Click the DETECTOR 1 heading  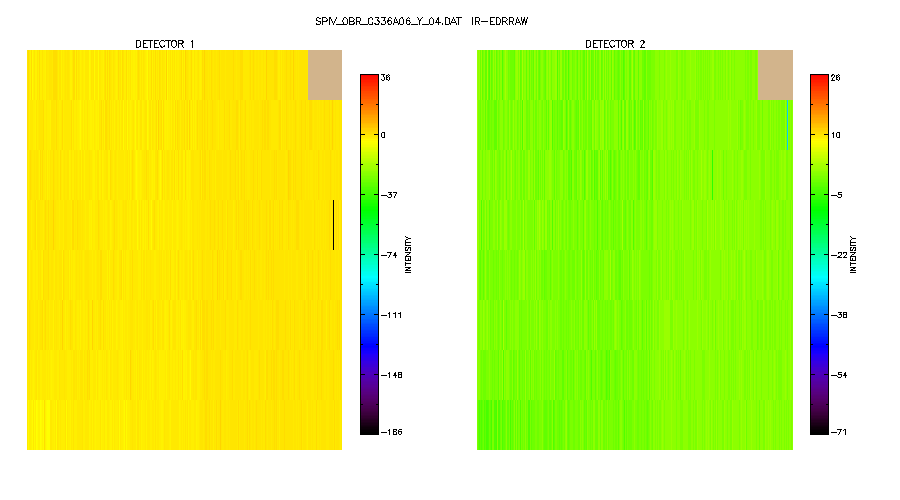point(165,44)
